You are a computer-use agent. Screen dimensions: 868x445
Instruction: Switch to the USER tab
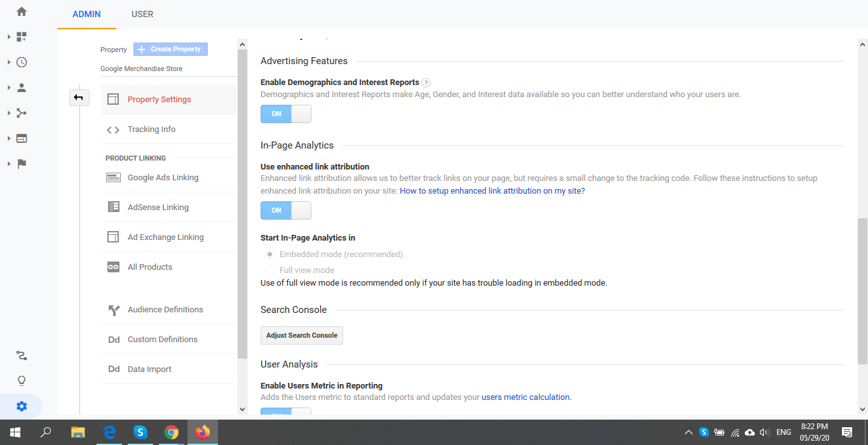pyautogui.click(x=142, y=14)
